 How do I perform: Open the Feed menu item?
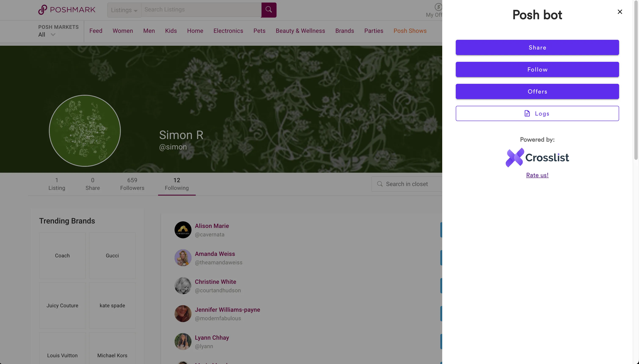point(96,31)
